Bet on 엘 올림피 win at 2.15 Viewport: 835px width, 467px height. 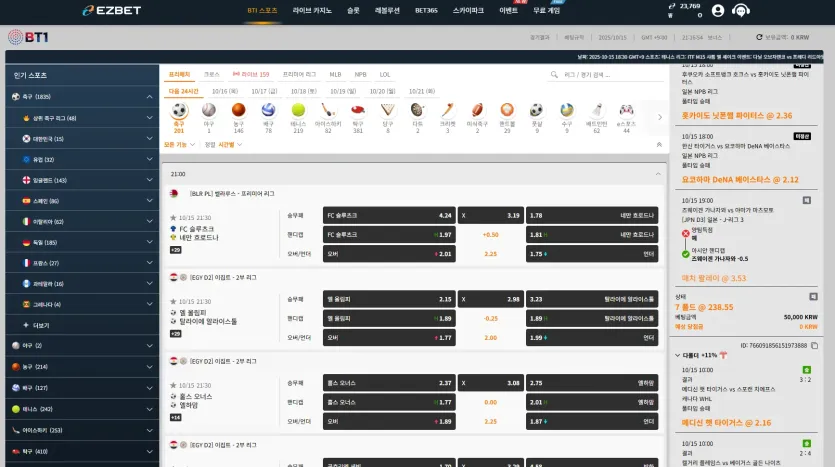pos(389,299)
